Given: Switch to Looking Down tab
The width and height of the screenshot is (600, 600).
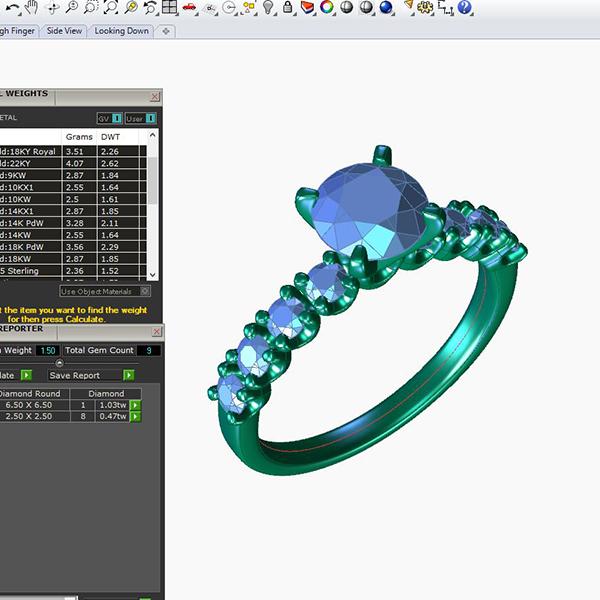Looking at the screenshot, I should [121, 31].
